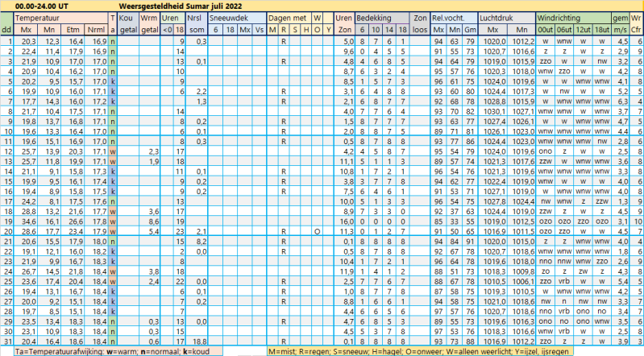
Task: Select the '00ut' wind direction subheader
Action: click(x=546, y=30)
